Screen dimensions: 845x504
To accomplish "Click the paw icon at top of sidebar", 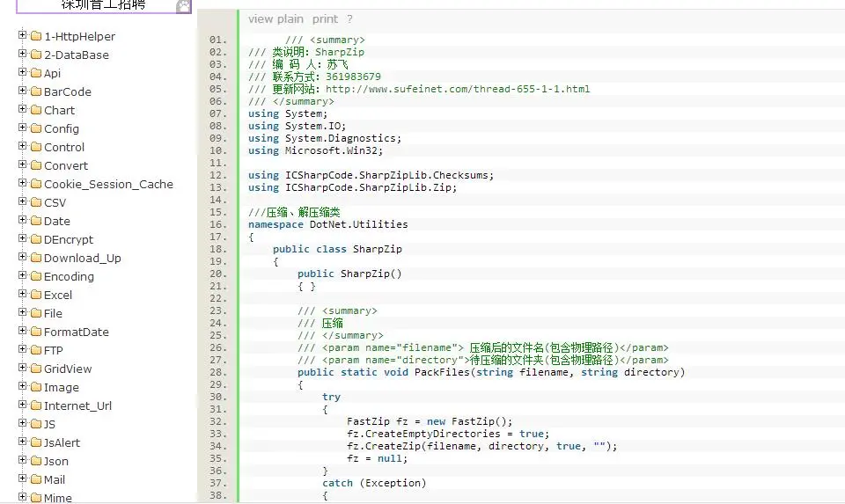I will click(183, 6).
